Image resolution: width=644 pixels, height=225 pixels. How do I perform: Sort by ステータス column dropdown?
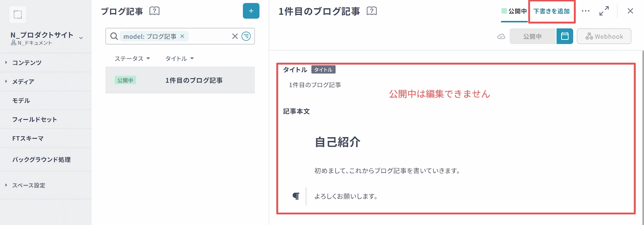(132, 58)
